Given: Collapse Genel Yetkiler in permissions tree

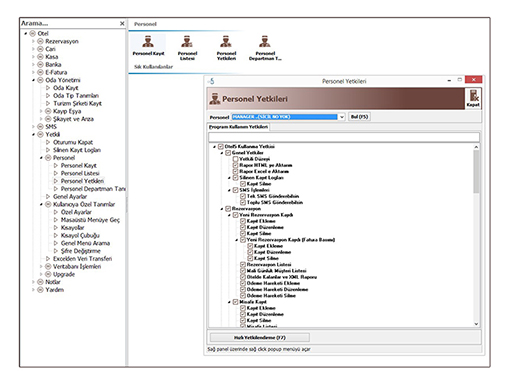Looking at the screenshot, I should (222, 153).
